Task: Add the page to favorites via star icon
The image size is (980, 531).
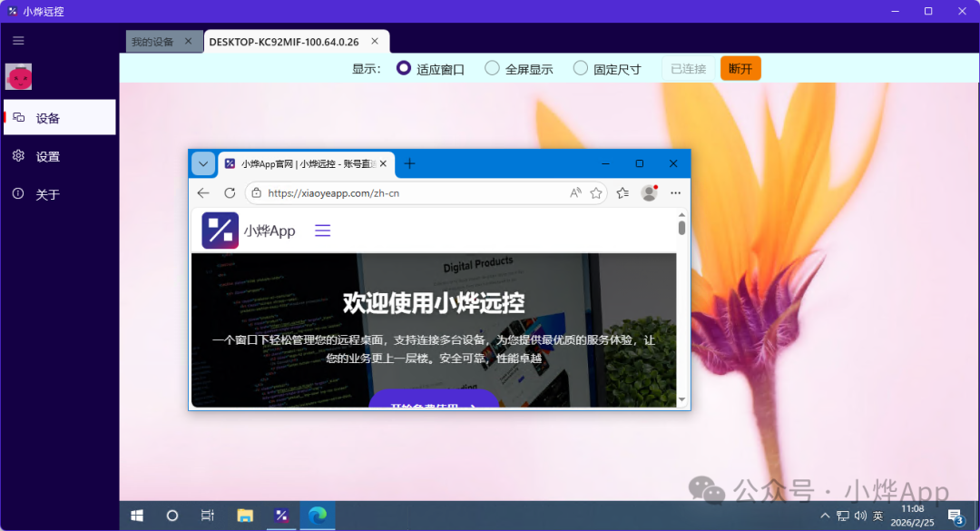Action: coord(594,192)
